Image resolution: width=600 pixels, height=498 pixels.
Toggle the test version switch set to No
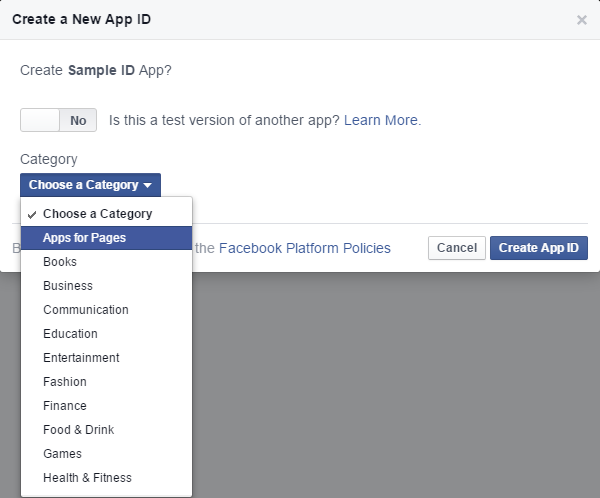pyautogui.click(x=59, y=120)
